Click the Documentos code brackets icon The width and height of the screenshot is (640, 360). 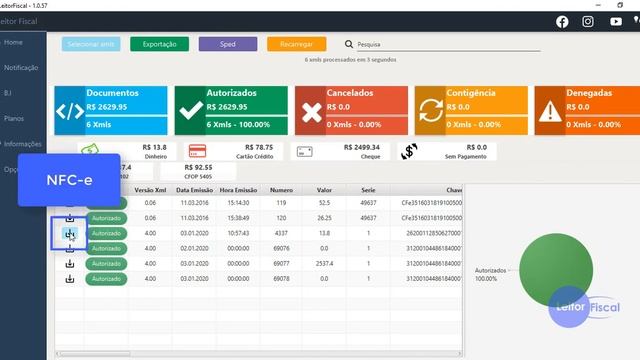tap(70, 111)
